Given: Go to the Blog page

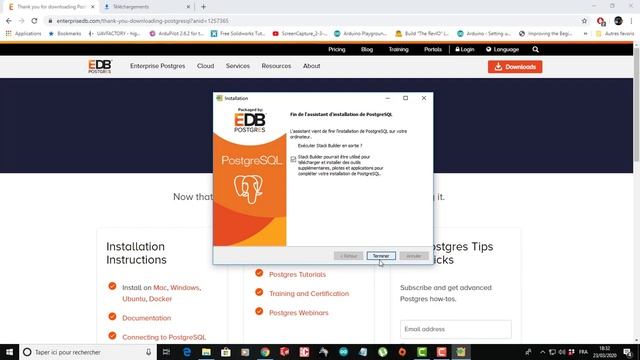Looking at the screenshot, I should tap(367, 49).
